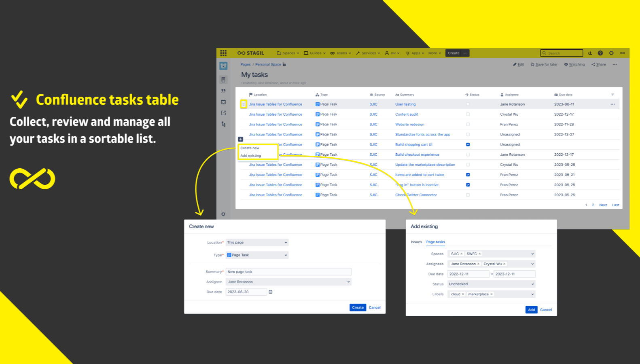
Task: Click the blue Create button in dialog
Action: point(358,307)
